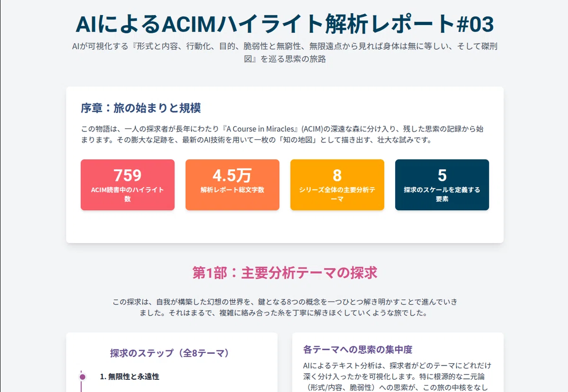568x392 pixels.
Task: Select the navy 5 elements stat card
Action: 442,185
